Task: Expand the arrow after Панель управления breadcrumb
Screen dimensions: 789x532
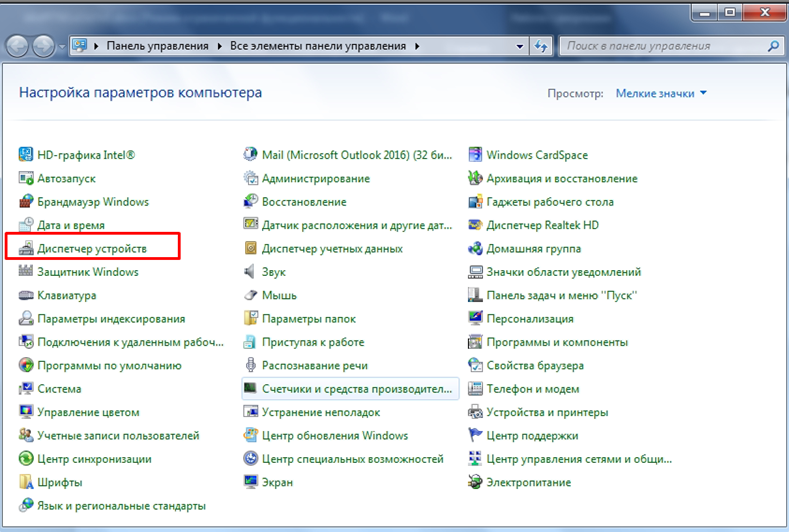Action: (219, 46)
